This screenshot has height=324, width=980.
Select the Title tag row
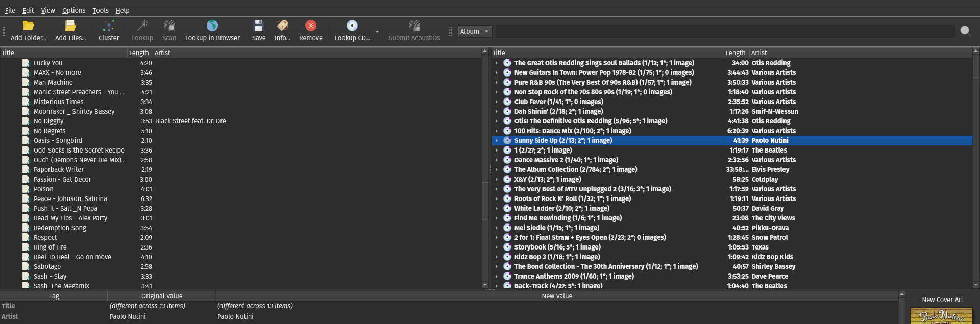(x=449, y=306)
